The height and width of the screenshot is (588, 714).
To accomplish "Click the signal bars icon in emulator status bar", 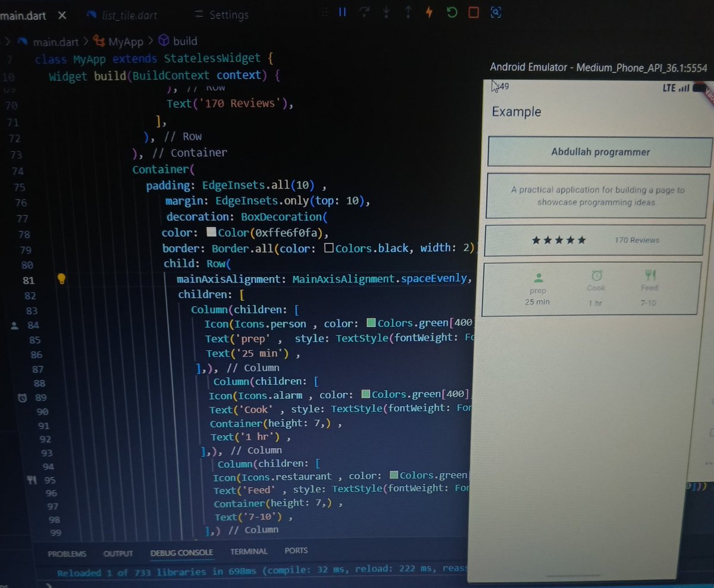I will [685, 88].
